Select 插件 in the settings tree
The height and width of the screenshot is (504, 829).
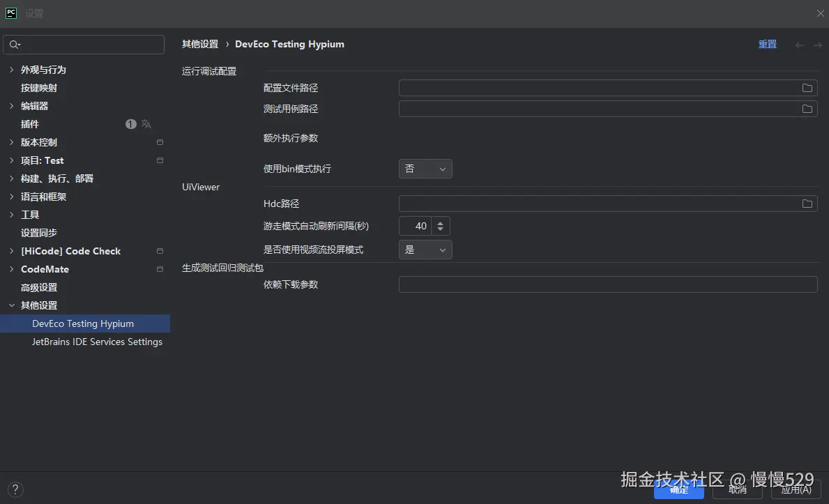pos(29,124)
